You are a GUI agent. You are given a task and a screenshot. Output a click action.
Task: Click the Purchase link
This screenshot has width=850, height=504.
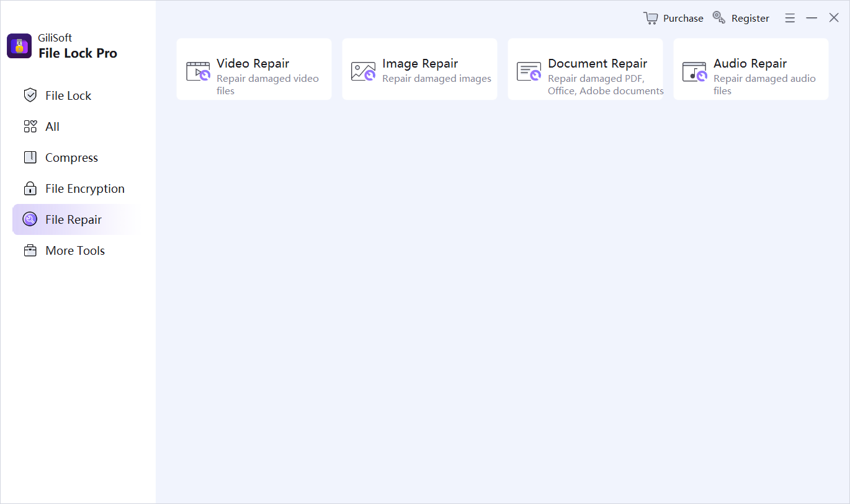coord(683,19)
